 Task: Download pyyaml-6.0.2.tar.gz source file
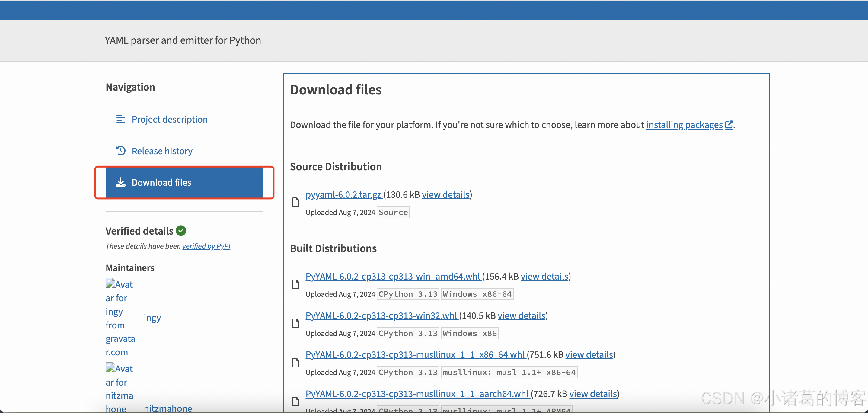tap(343, 194)
